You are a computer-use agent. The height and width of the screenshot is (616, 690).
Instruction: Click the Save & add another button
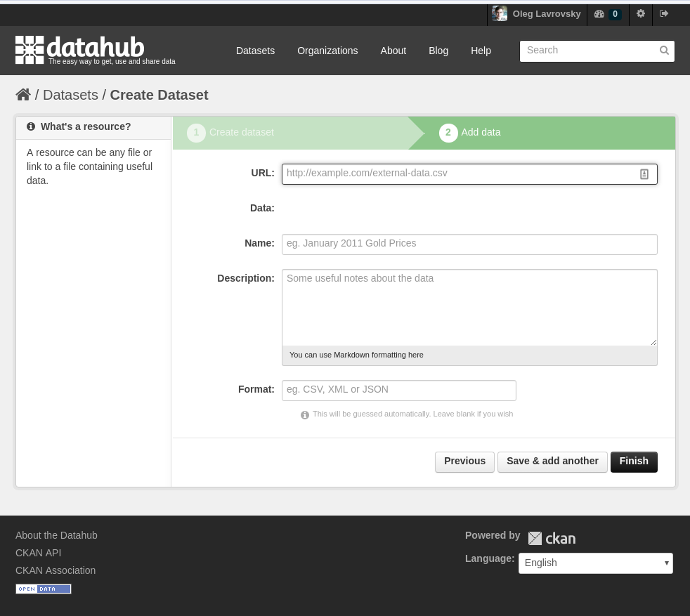pyautogui.click(x=552, y=461)
